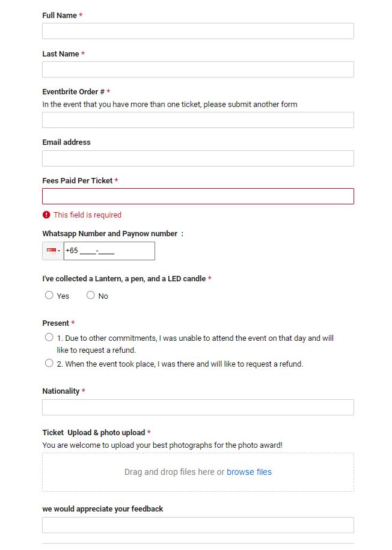Click the Full Name input field
This screenshot has height=550, width=392.
pyautogui.click(x=198, y=31)
